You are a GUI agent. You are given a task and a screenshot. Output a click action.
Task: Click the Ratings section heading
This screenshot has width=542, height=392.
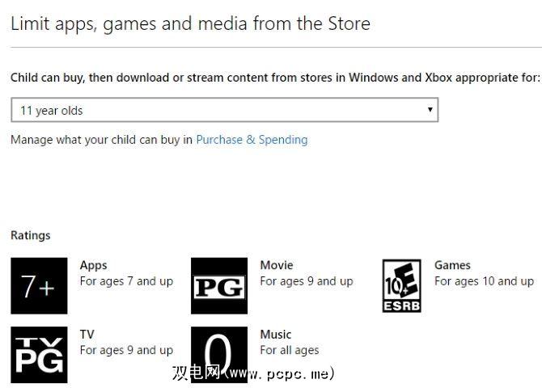point(30,235)
